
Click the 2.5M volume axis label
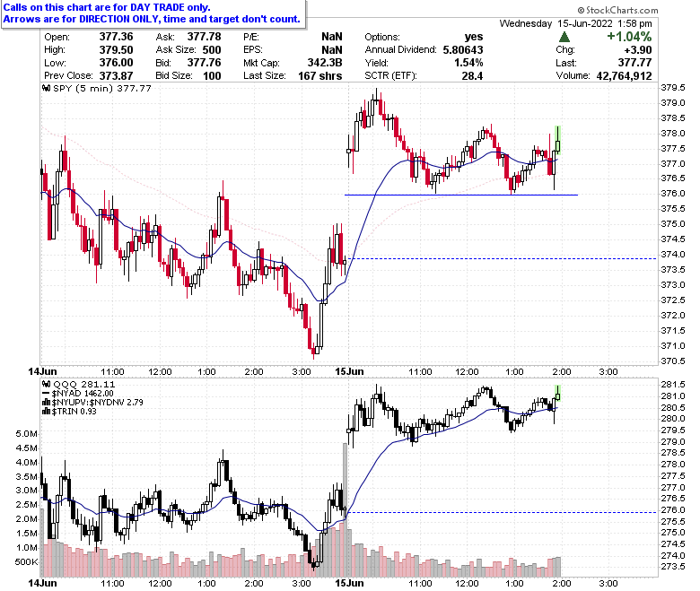26,505
